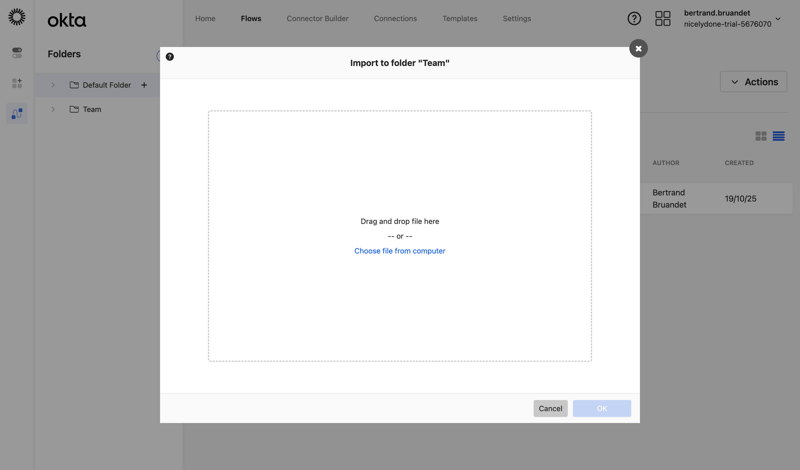Viewport: 800px width, 470px height.
Task: Open the apps grid icon in top bar
Action: [663, 19]
